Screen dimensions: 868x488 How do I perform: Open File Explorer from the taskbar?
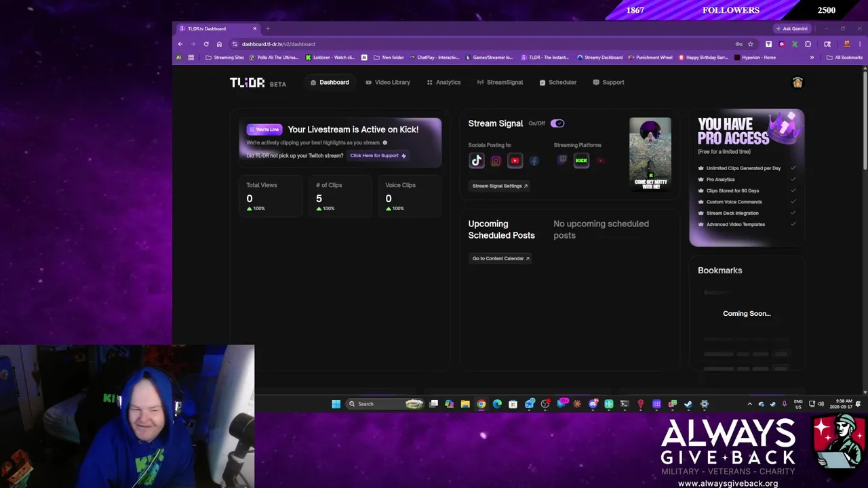click(465, 404)
